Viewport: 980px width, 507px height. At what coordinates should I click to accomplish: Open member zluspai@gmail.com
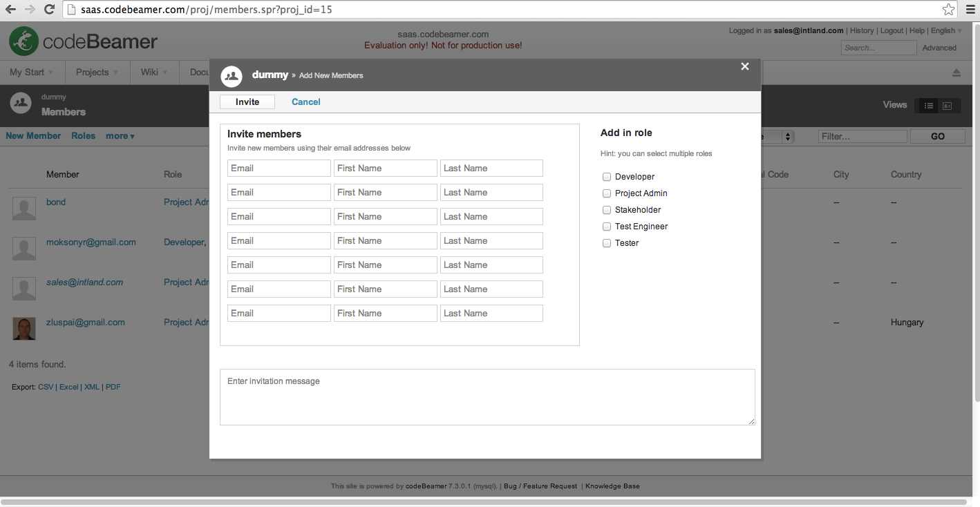click(x=86, y=323)
